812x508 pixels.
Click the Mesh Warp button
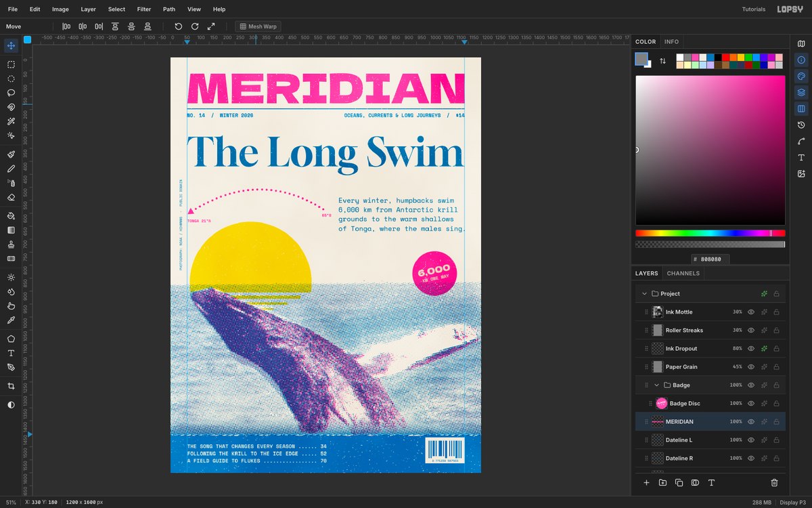pos(258,26)
